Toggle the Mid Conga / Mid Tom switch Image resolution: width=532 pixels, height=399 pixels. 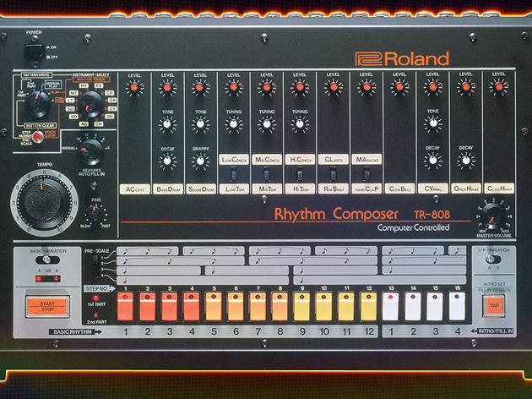[267, 174]
